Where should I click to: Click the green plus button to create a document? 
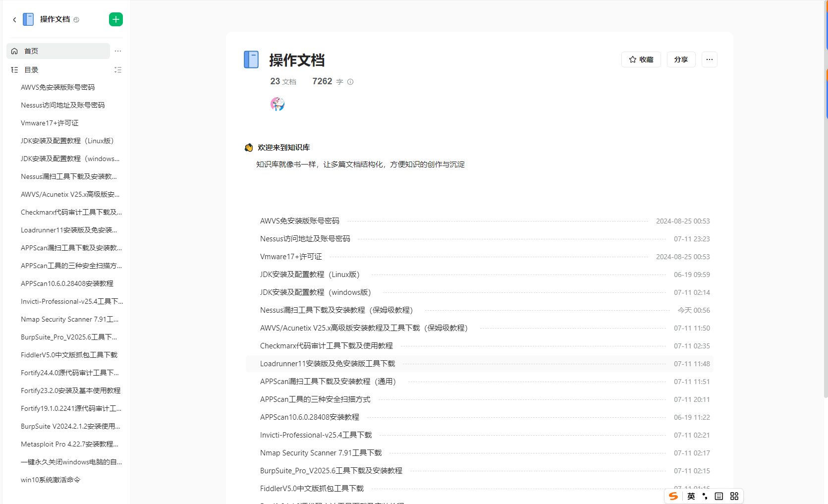pyautogui.click(x=116, y=19)
